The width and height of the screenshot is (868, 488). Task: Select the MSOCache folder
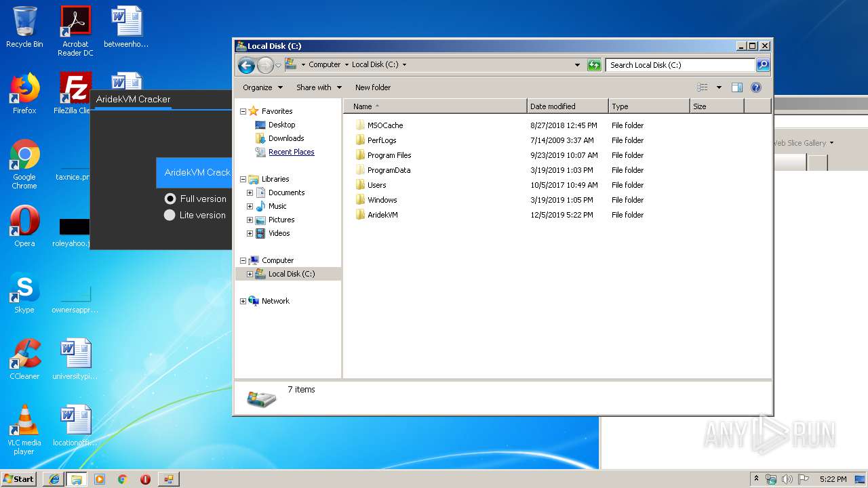[385, 125]
